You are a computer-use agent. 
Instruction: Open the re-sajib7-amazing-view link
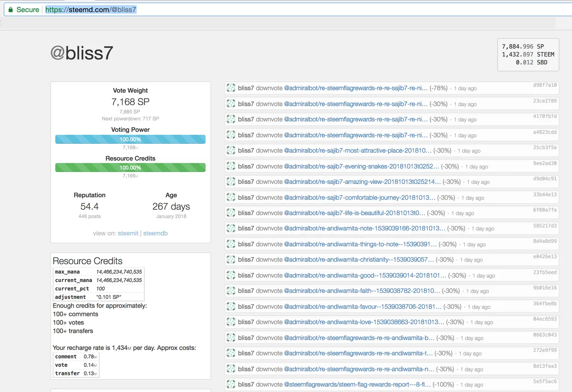pos(362,182)
